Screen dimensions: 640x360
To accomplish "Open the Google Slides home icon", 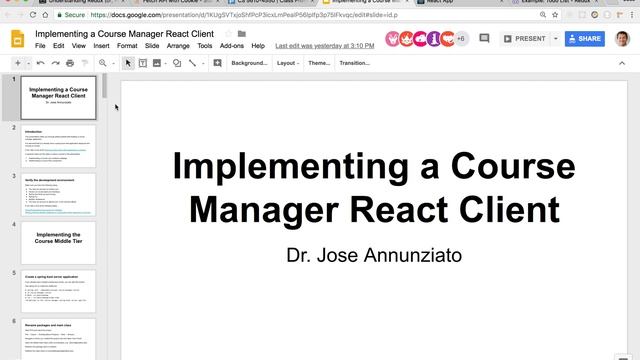I will (x=18, y=39).
